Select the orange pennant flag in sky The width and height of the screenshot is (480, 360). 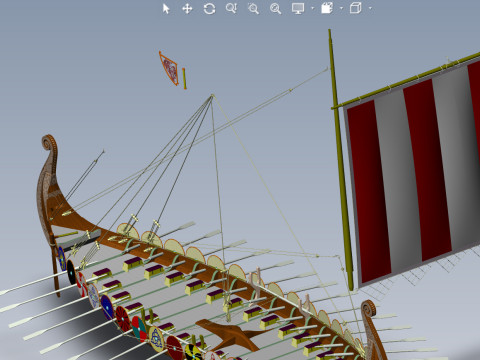coord(169,69)
